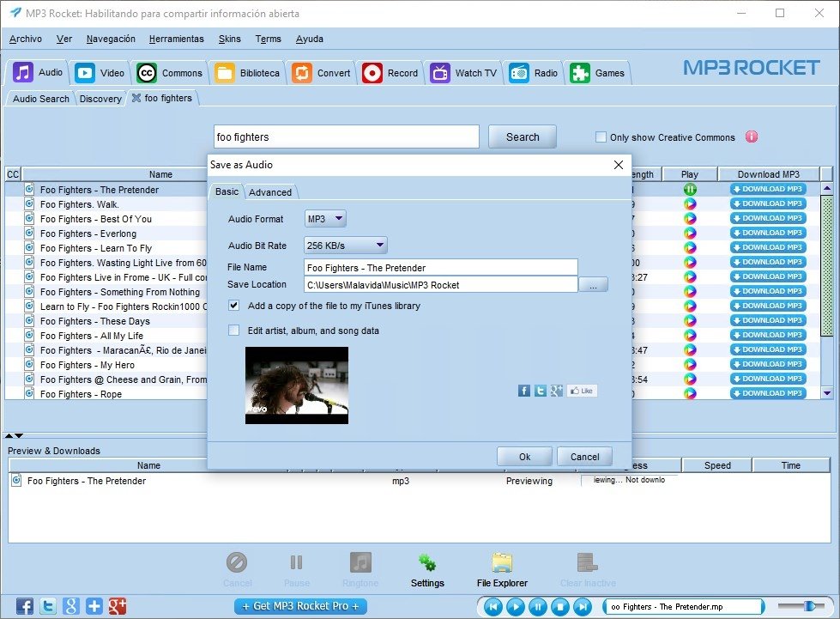Open the Audio Format dropdown

(325, 220)
